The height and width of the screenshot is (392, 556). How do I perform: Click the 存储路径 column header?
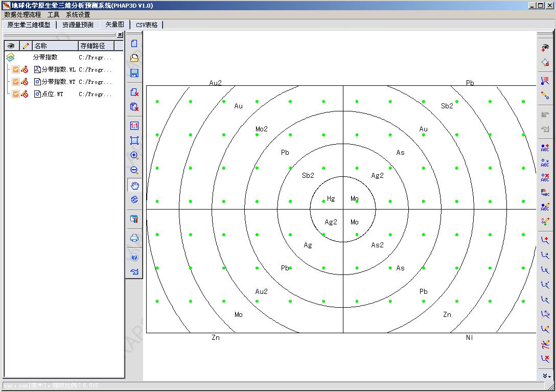pos(97,46)
